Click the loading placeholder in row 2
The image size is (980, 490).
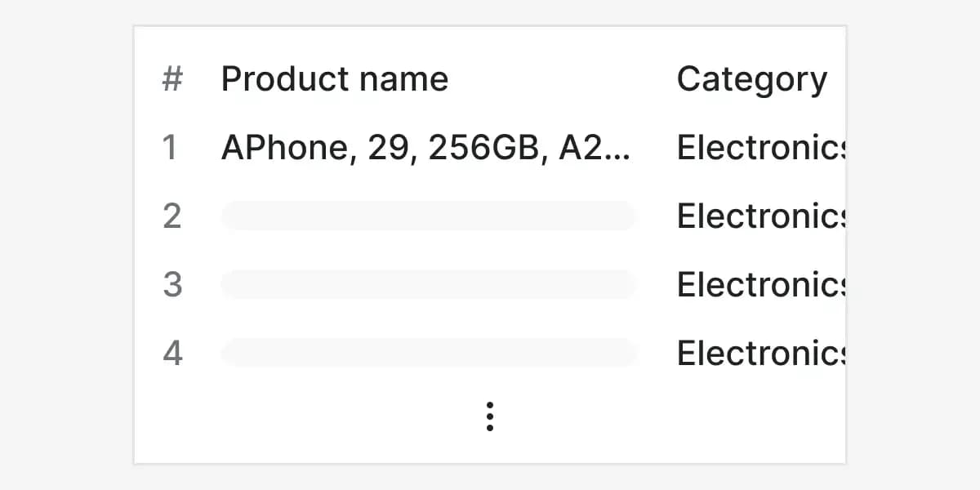coord(426,216)
